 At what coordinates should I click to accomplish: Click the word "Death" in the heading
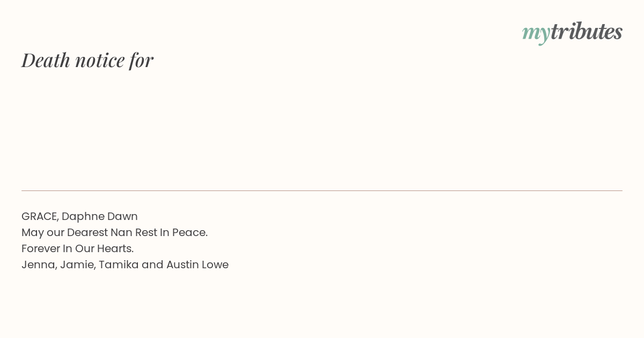(46, 60)
